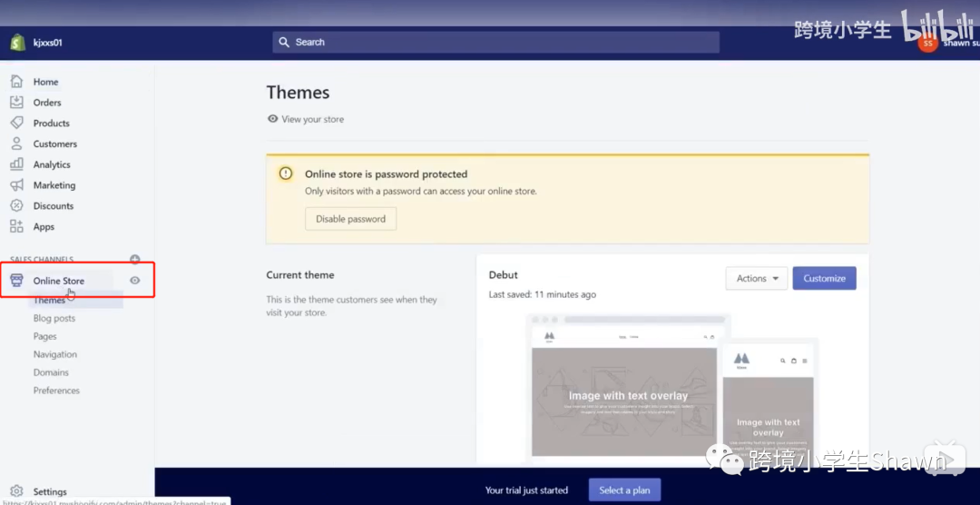This screenshot has height=505, width=980.
Task: Click the Orders inbox icon
Action: (x=17, y=102)
